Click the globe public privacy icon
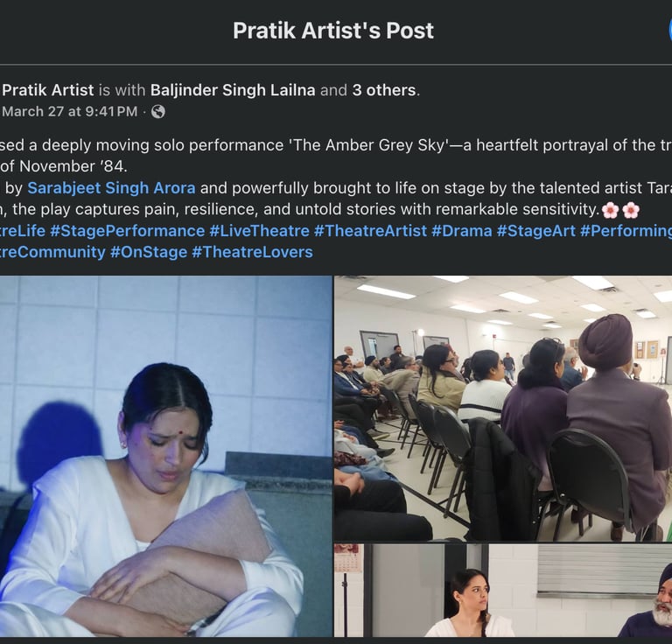 point(157,111)
